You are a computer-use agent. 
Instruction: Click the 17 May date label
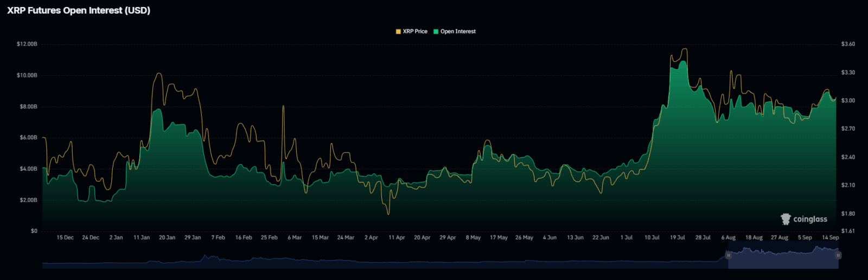(x=499, y=238)
